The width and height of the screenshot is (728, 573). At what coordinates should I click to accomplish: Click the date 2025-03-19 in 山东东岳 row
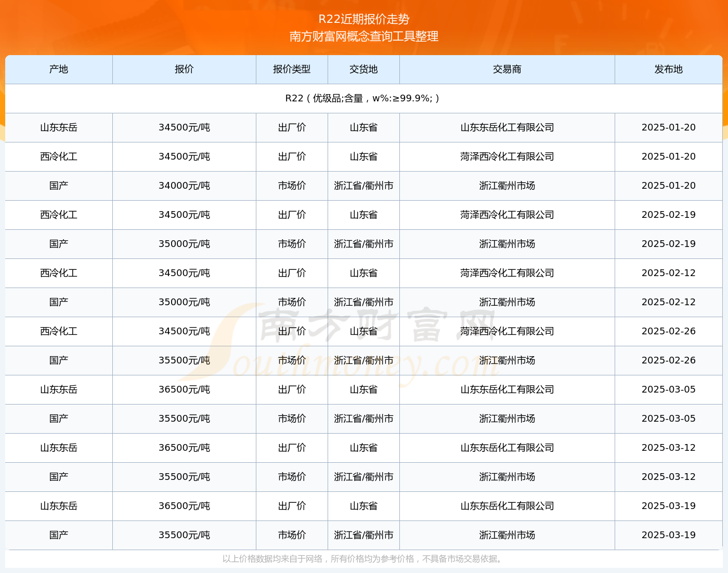pyautogui.click(x=668, y=506)
